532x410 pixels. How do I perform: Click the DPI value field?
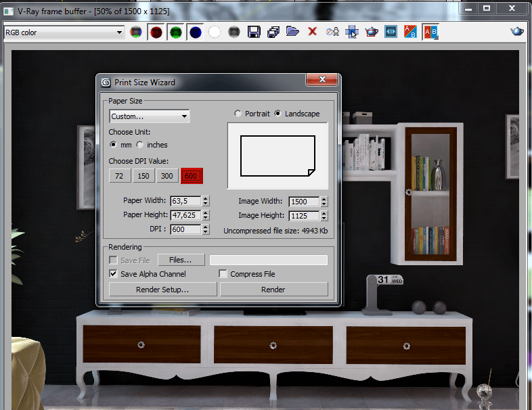tap(185, 229)
